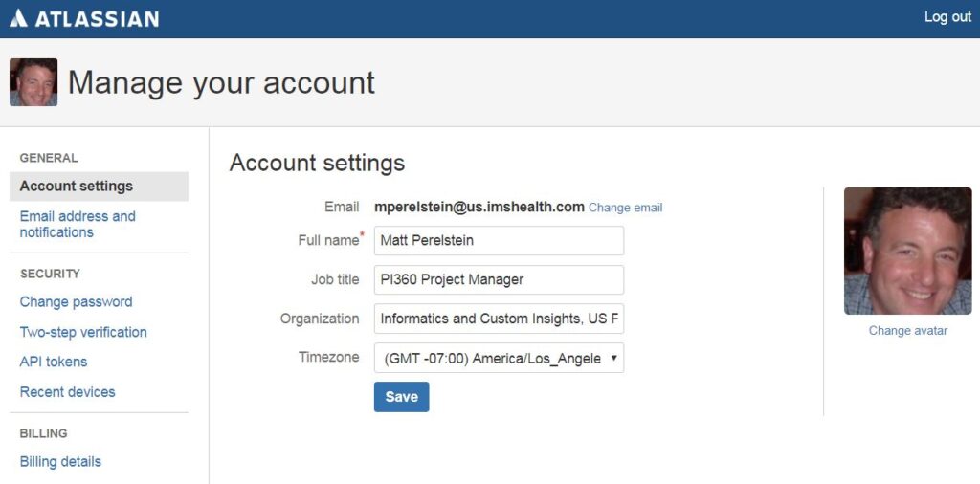Open Account settings in the sidebar
980x484 pixels.
pos(77,187)
